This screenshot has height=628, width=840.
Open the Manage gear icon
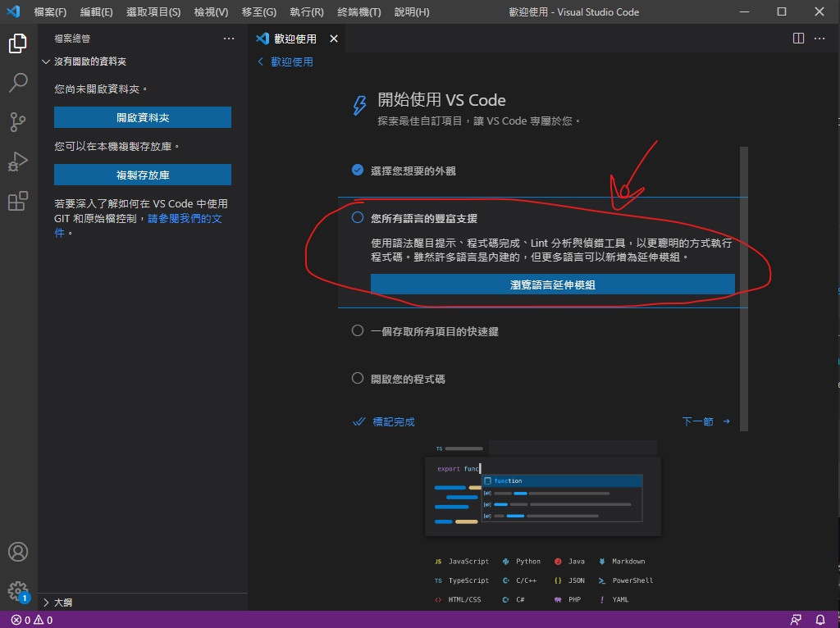click(18, 591)
